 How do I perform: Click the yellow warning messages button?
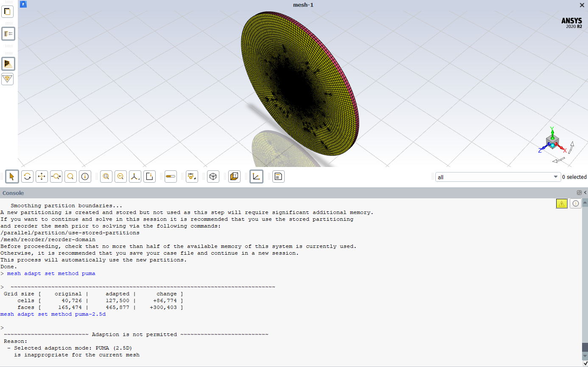tap(562, 204)
